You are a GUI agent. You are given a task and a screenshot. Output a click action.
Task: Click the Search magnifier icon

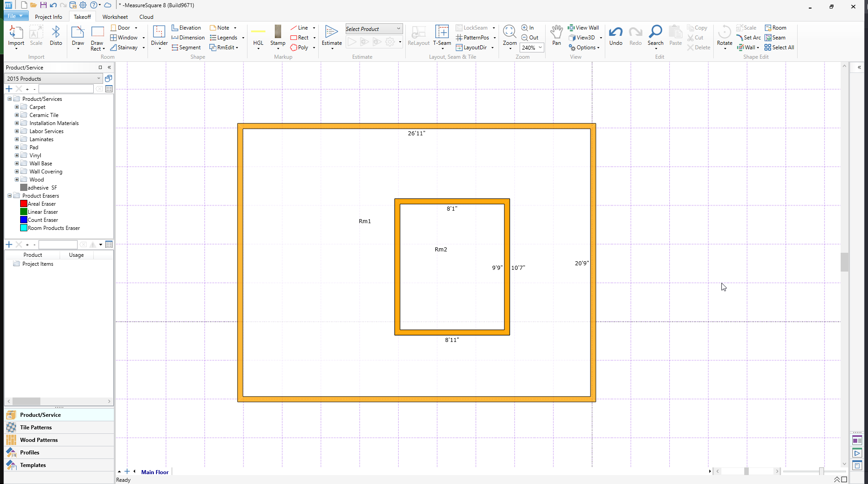(655, 35)
